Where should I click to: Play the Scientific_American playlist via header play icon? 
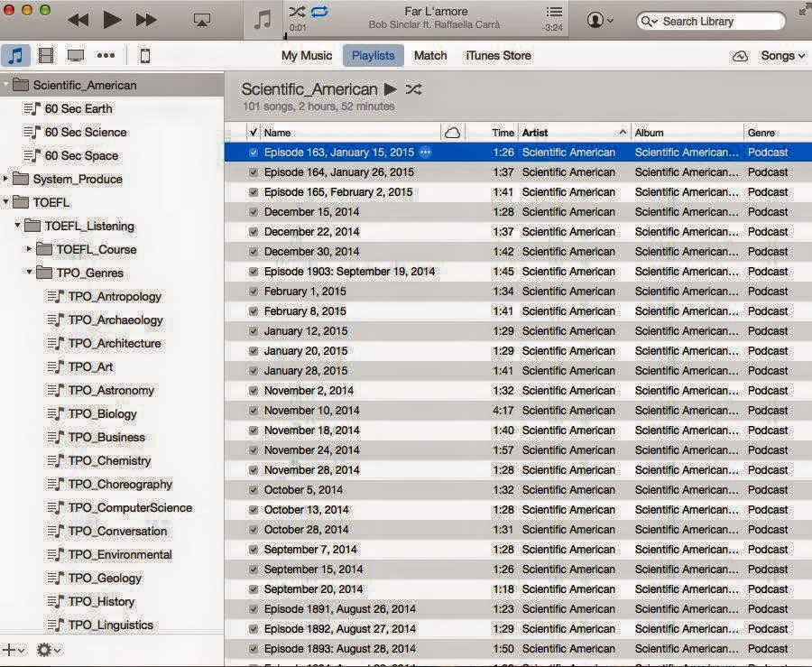click(391, 89)
